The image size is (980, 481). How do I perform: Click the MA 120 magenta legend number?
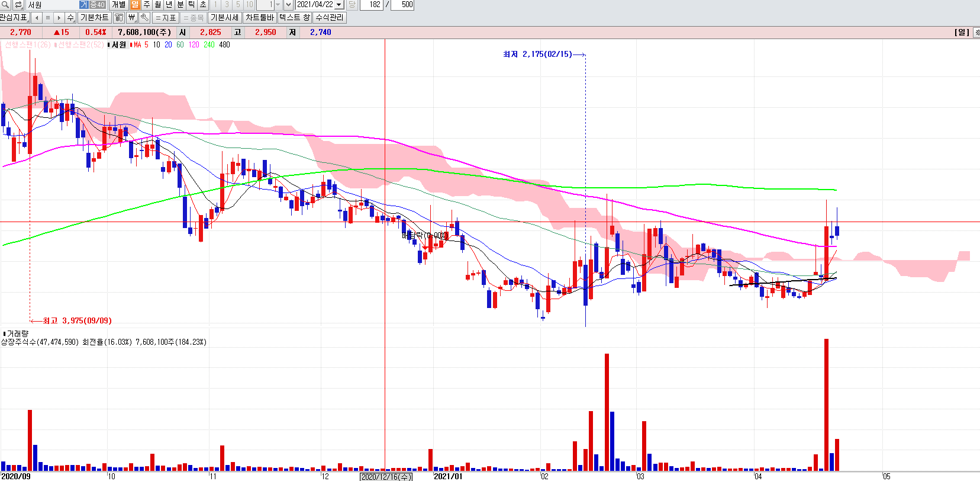(x=194, y=44)
